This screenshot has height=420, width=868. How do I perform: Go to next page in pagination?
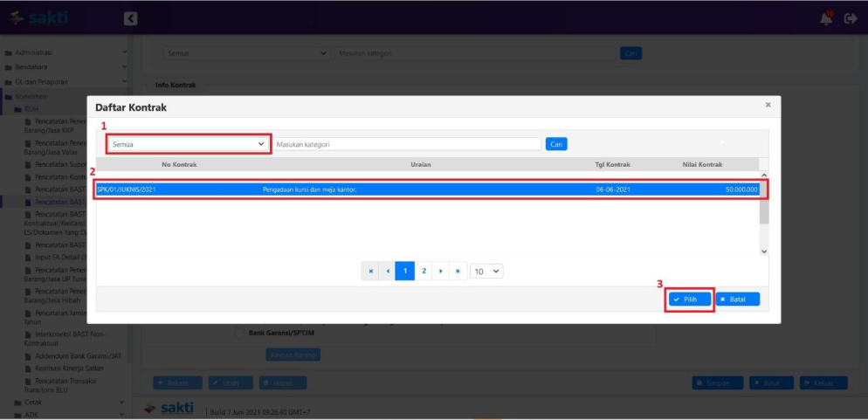[441, 272]
